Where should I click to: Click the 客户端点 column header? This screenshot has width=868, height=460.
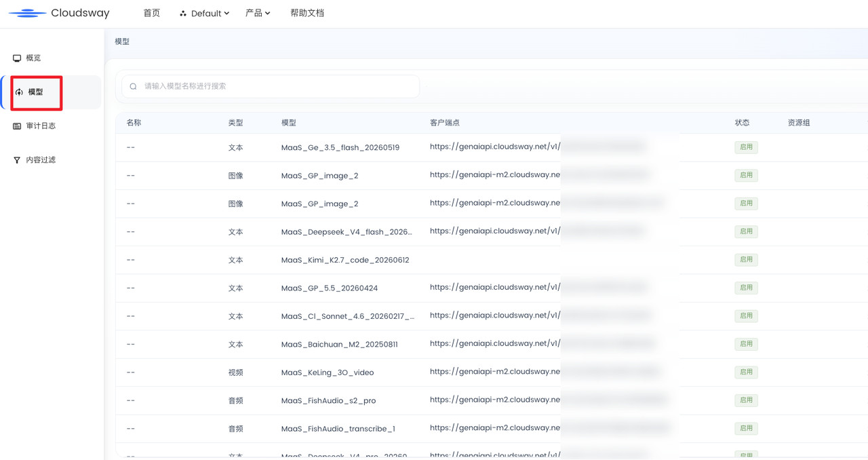(x=445, y=123)
